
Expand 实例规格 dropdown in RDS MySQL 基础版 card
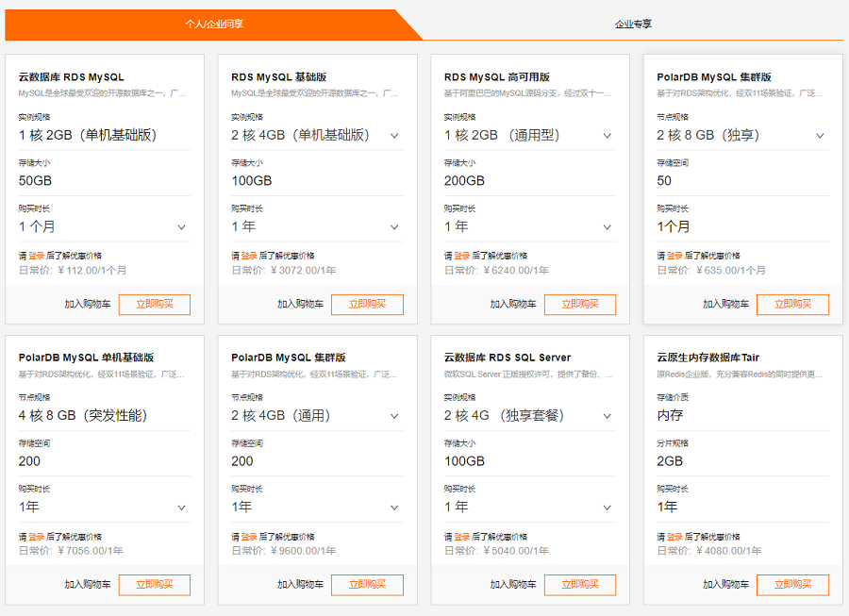317,135
